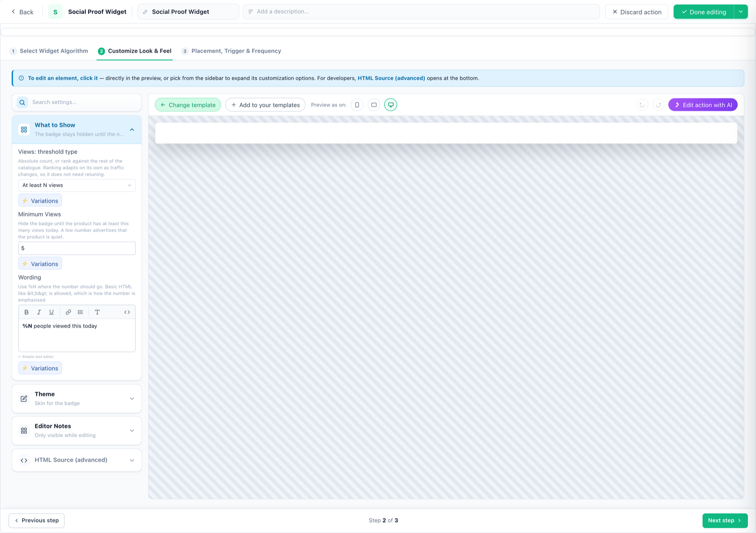Click Done editing
This screenshot has width=756, height=533.
703,12
